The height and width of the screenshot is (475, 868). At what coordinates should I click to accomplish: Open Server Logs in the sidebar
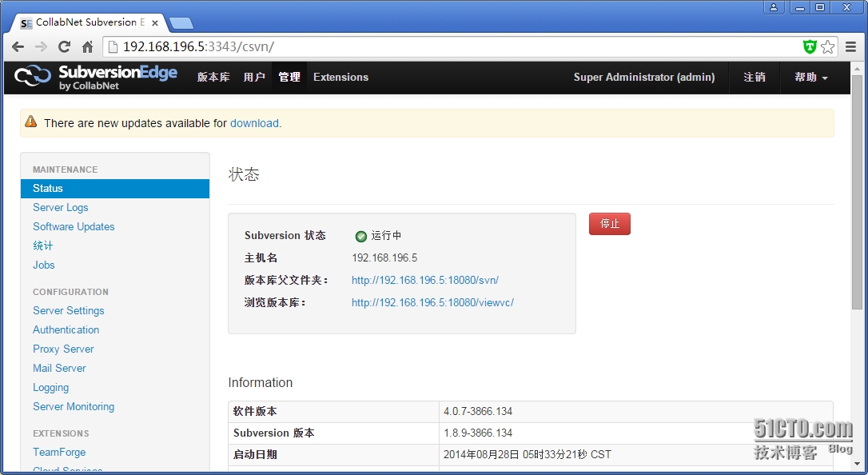tap(60, 208)
